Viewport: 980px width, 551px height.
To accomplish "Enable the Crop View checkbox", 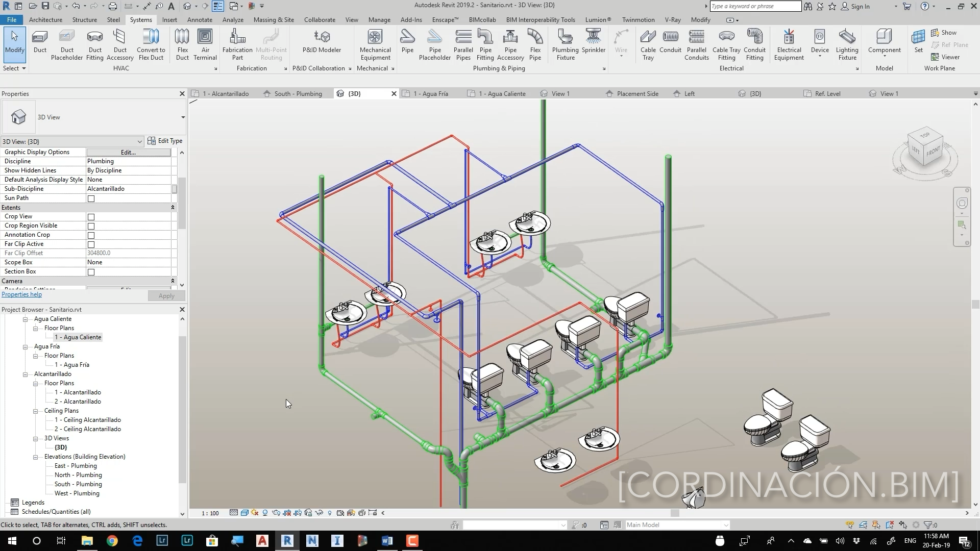I will (x=91, y=217).
